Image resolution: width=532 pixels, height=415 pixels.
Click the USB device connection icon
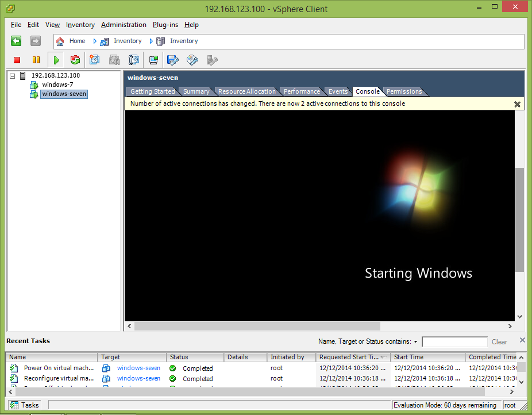tap(212, 60)
